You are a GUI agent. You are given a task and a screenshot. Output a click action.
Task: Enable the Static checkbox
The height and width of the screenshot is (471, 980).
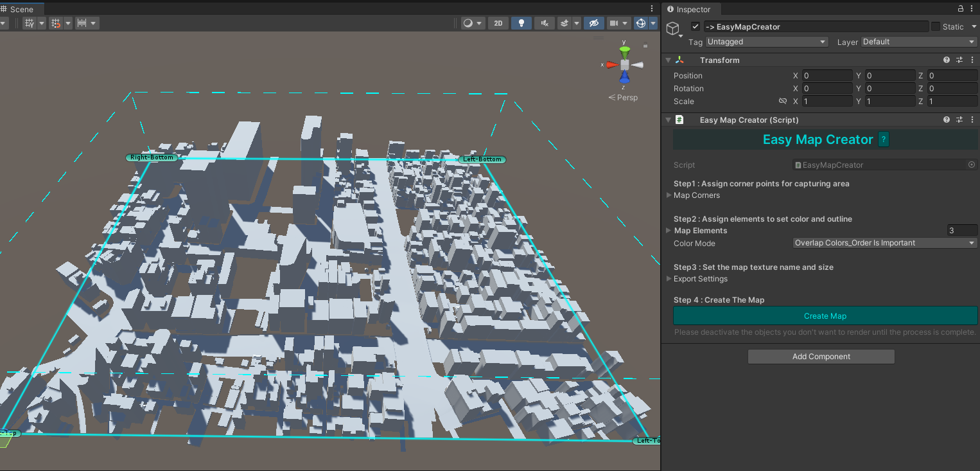coord(936,27)
